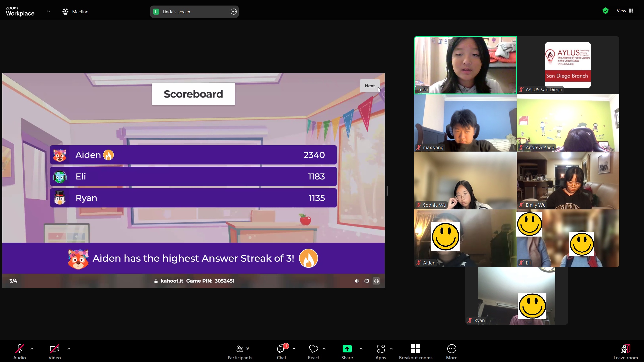Click muted mic icon on Sophia Wu tile
644x362 pixels.
[419, 205]
